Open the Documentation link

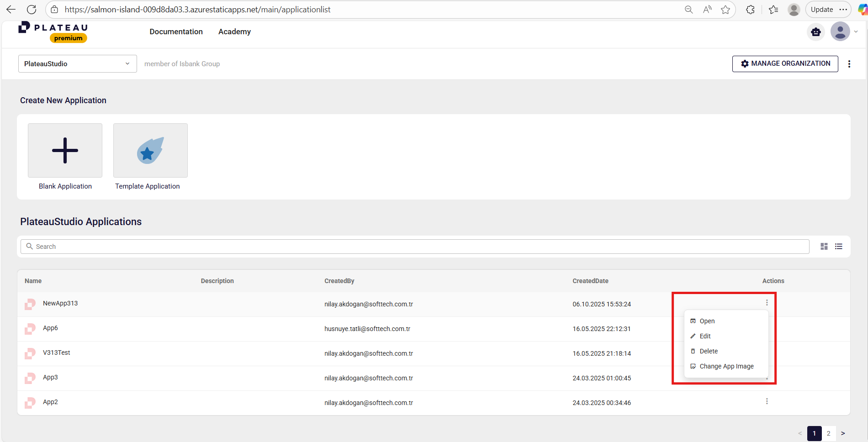[x=176, y=32]
